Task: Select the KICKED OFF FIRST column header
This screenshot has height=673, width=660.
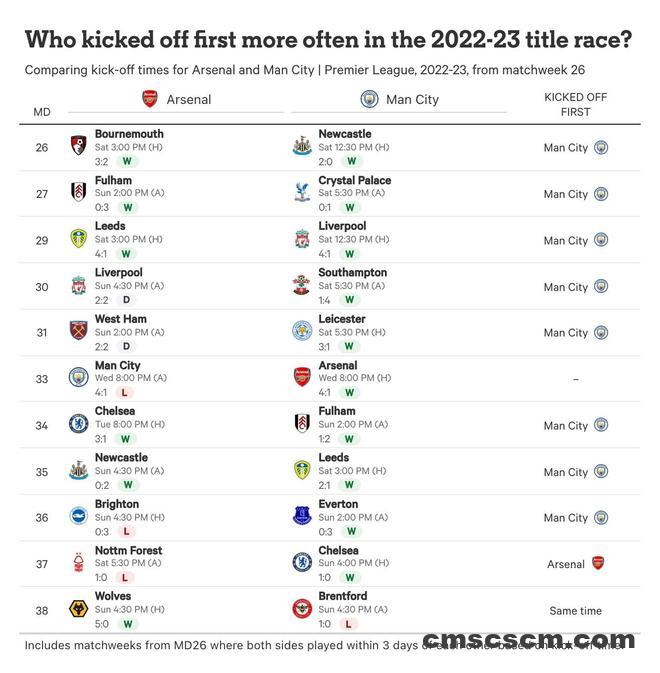Action: (575, 105)
